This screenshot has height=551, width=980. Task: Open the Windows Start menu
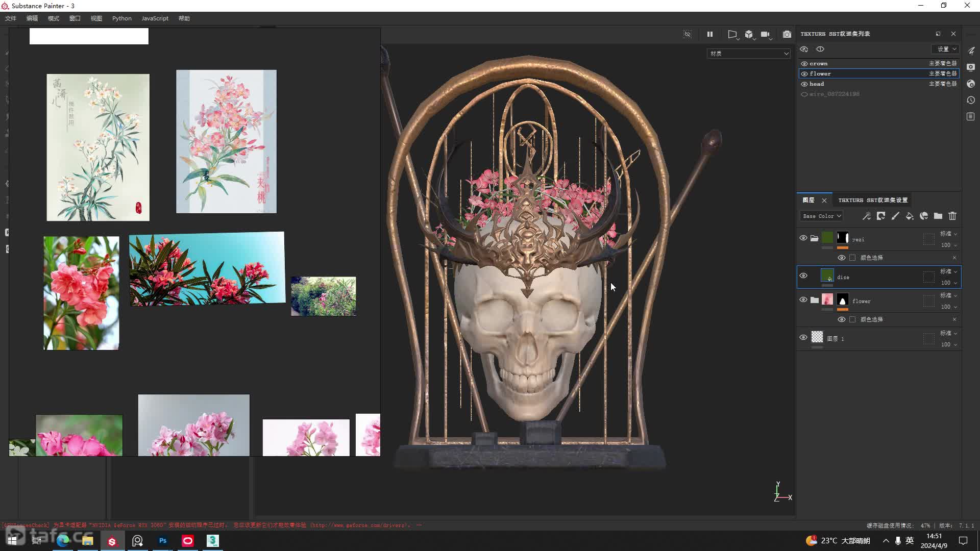click(12, 541)
